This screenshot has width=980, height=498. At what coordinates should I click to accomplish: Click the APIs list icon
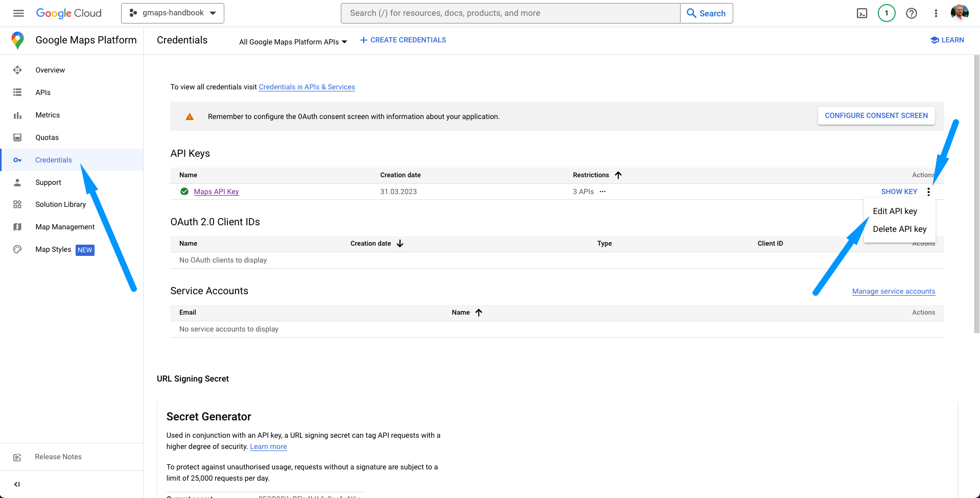click(17, 92)
